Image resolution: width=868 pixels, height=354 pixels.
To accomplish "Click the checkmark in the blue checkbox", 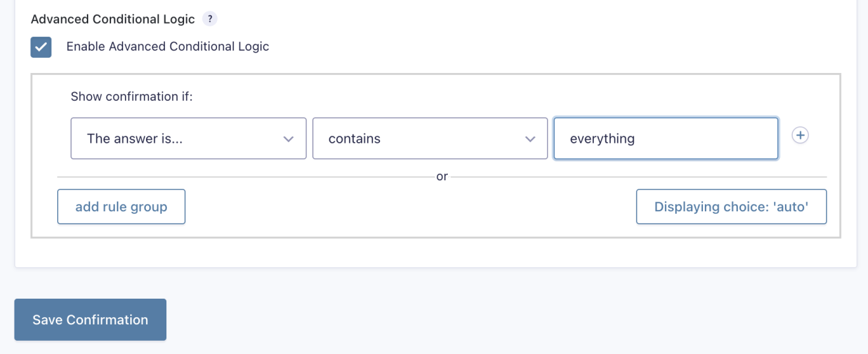I will (41, 47).
